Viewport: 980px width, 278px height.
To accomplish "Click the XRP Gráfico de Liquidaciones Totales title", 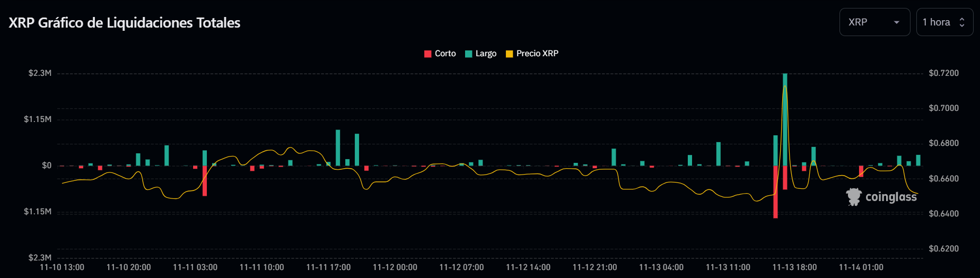I will coord(125,23).
